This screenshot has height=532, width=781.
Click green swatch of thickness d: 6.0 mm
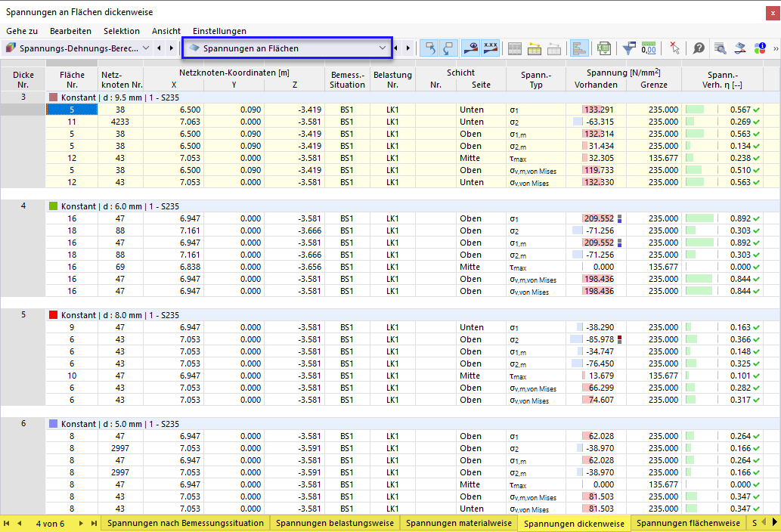pyautogui.click(x=53, y=206)
